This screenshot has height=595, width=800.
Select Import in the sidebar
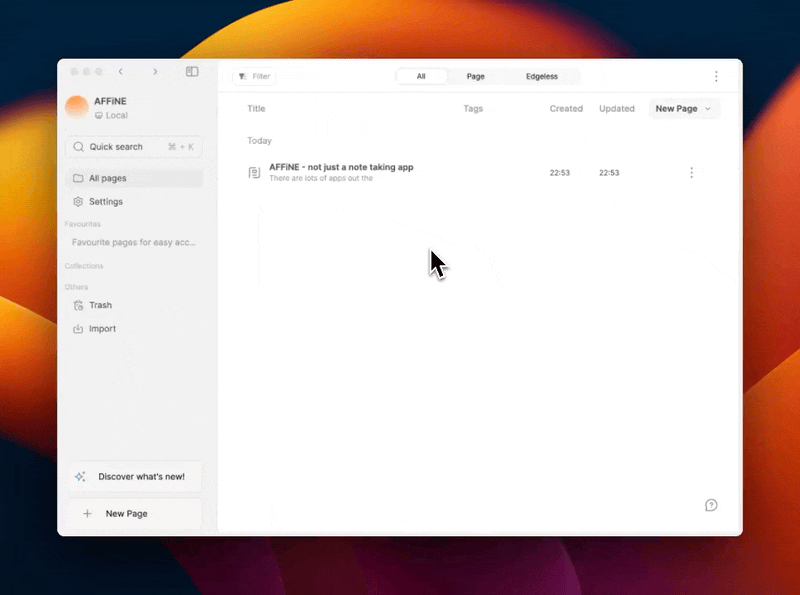134,329
